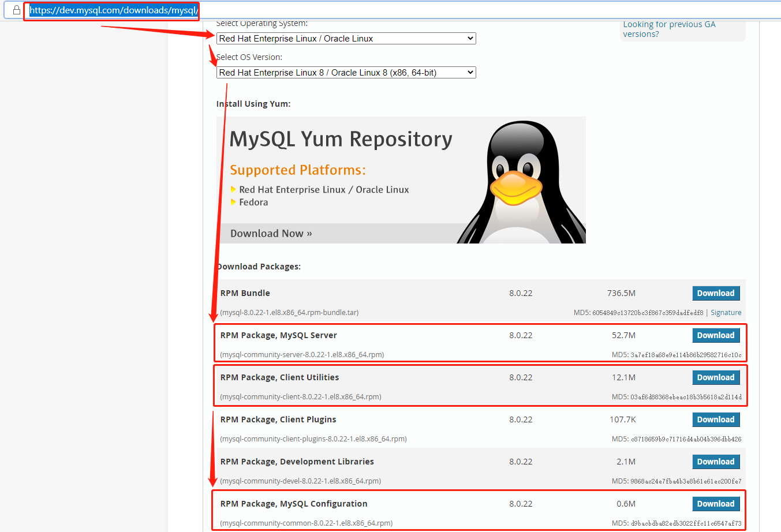Click the 'Download Packages:' heading
Screen dimensions: 781x532
click(259, 267)
